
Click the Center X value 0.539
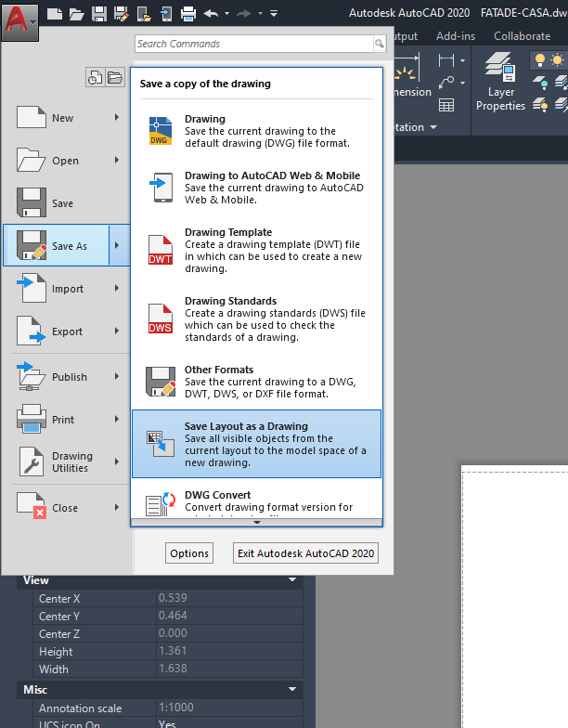click(x=173, y=598)
